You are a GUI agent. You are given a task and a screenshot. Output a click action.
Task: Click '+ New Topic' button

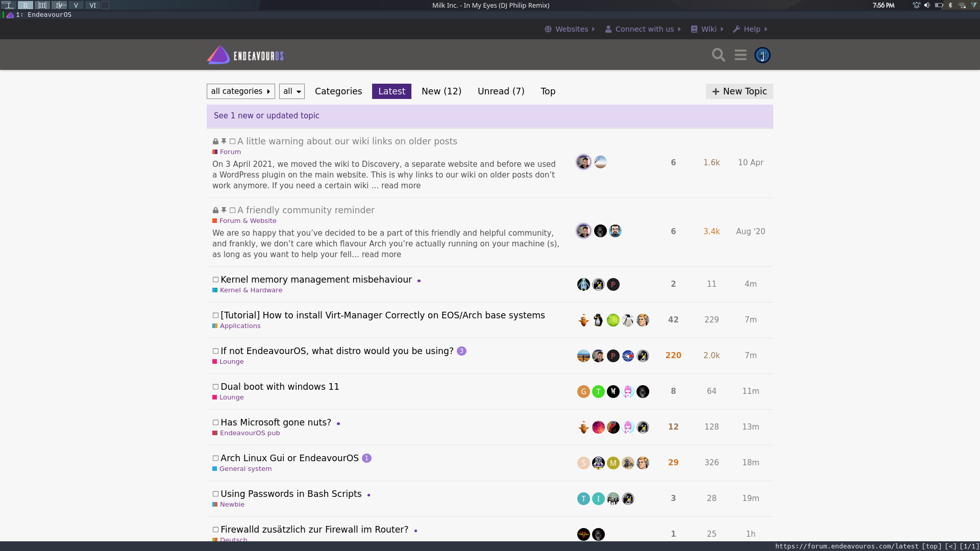pyautogui.click(x=739, y=91)
